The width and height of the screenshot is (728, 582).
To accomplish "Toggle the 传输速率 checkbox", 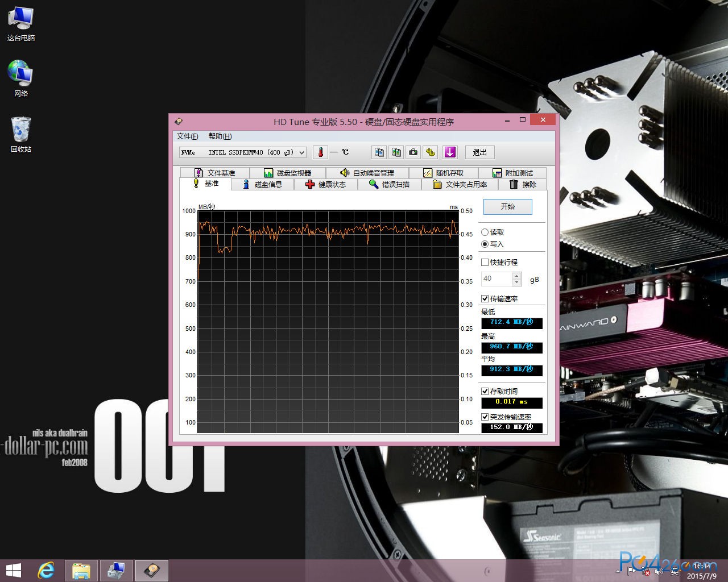I will click(x=485, y=298).
